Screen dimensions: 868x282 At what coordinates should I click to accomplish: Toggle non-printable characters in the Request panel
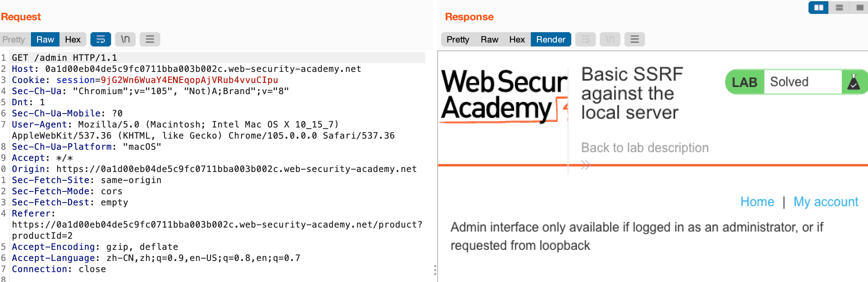(125, 39)
